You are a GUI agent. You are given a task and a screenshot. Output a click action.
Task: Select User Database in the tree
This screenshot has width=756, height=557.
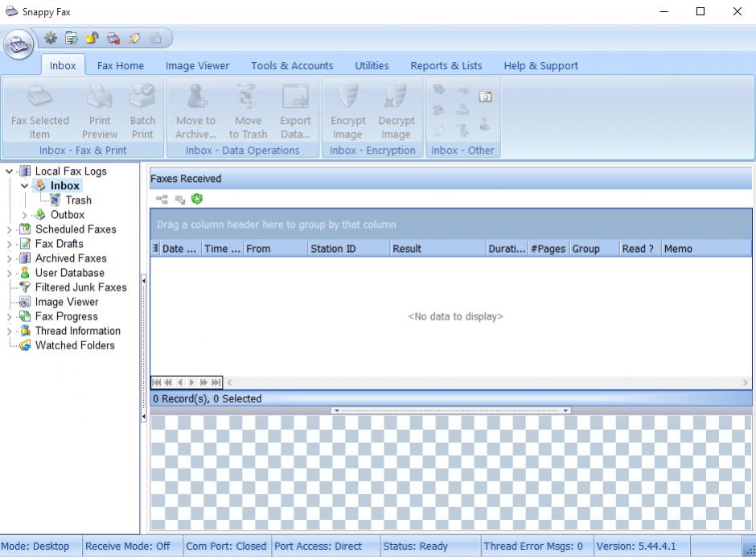pos(69,273)
